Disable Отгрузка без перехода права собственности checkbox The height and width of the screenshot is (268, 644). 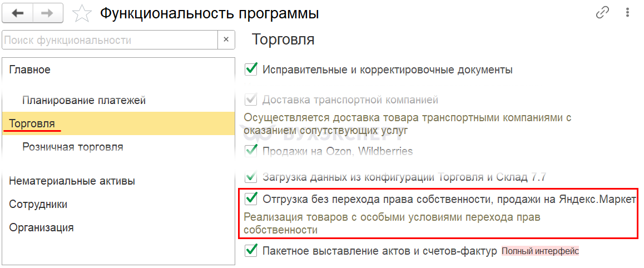[x=251, y=198]
